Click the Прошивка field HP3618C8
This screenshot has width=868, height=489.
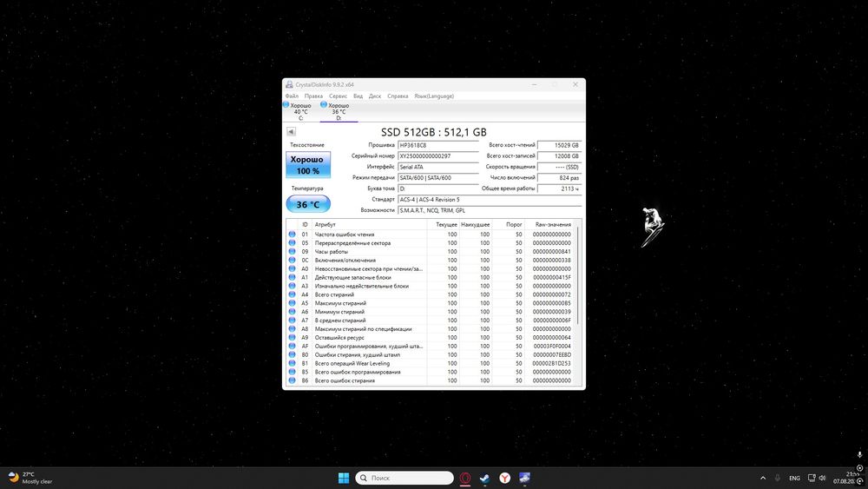click(438, 145)
